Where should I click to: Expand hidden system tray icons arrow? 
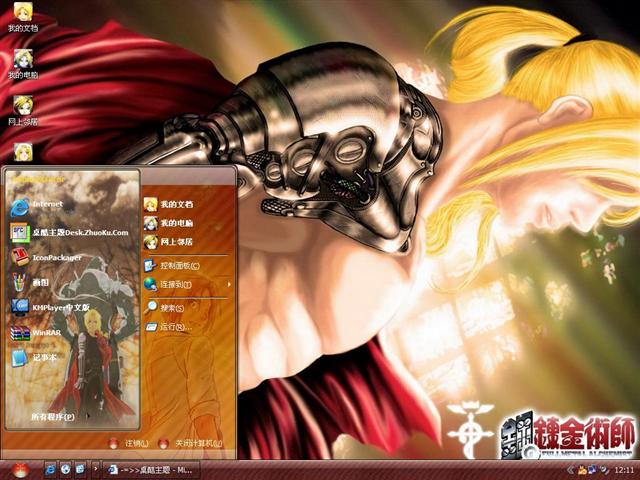point(570,470)
